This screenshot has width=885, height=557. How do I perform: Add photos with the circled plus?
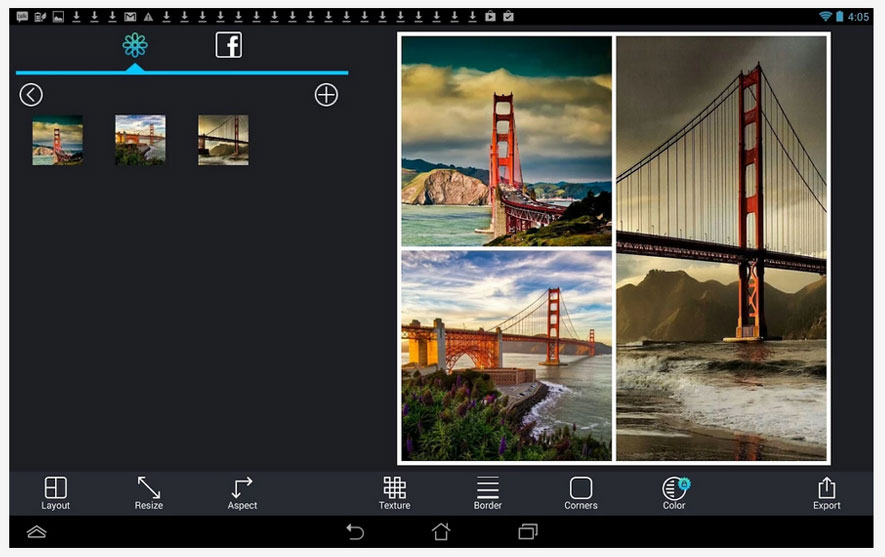(x=326, y=95)
